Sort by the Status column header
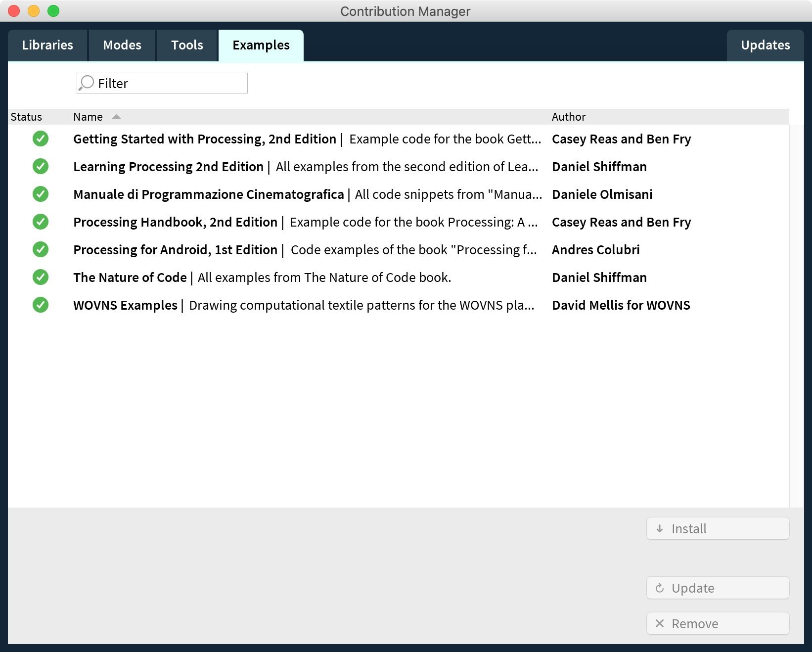Viewport: 812px width, 652px height. pos(26,117)
